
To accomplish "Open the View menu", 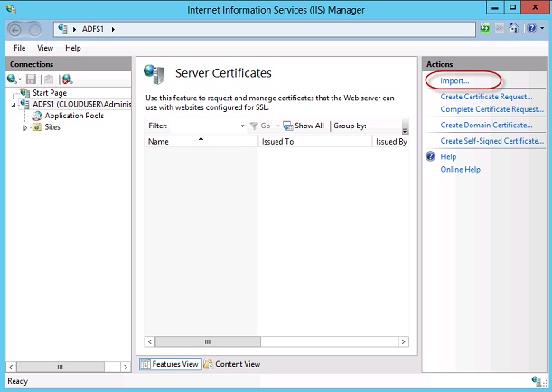I will coord(45,48).
